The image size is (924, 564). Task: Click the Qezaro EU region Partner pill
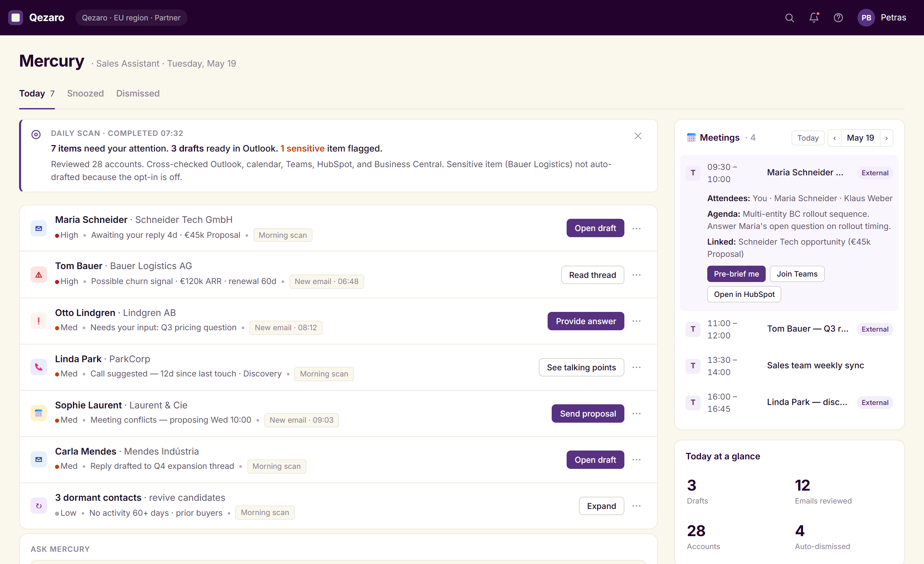point(131,18)
